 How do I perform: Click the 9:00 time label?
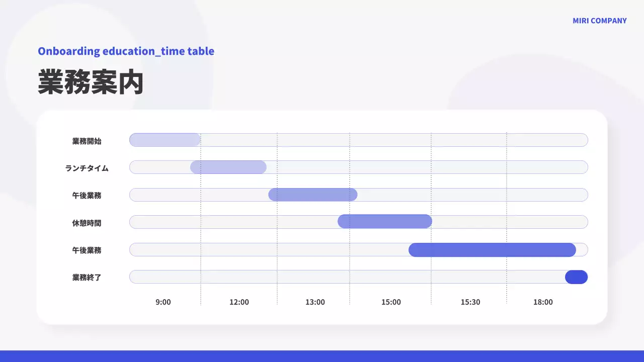click(x=163, y=302)
